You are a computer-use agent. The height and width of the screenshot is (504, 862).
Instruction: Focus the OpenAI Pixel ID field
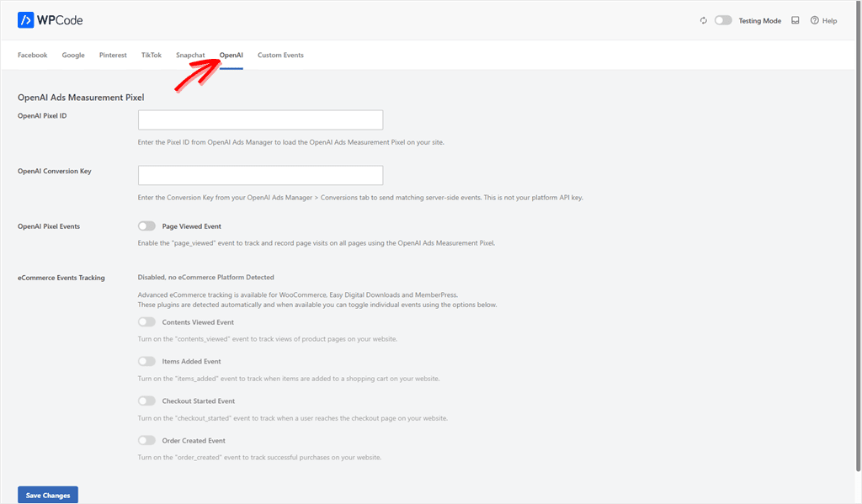[261, 119]
